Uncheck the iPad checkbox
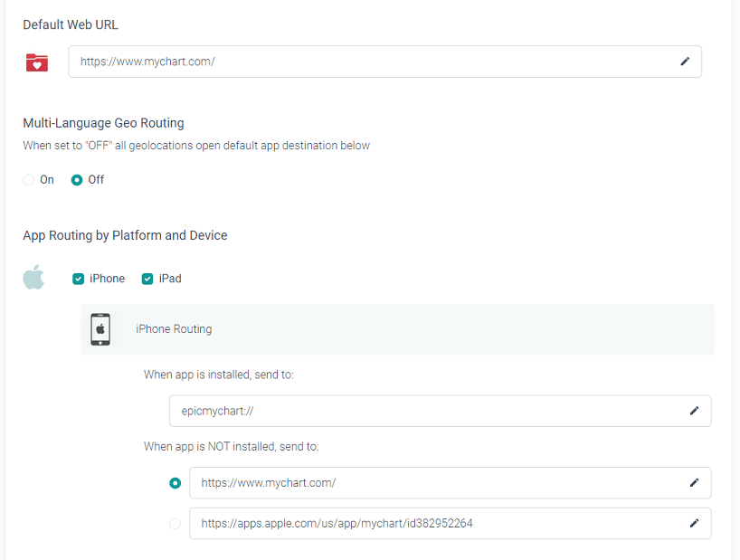The height and width of the screenshot is (560, 740). point(147,279)
